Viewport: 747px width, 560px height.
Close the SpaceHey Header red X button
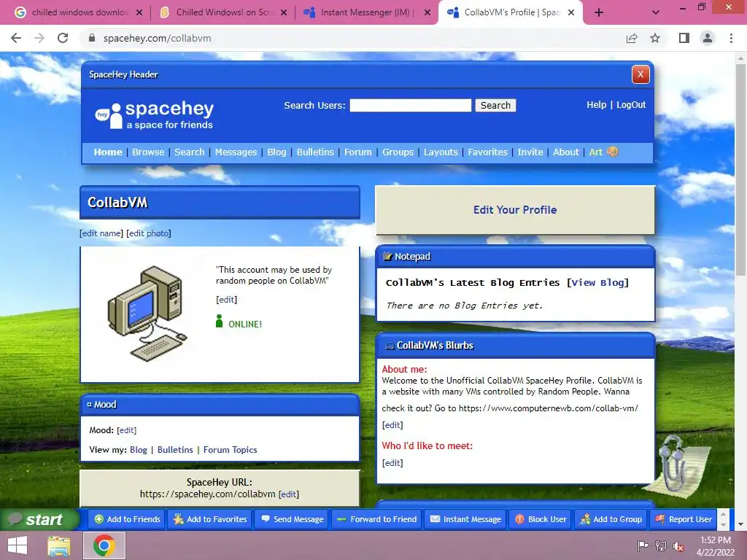640,74
